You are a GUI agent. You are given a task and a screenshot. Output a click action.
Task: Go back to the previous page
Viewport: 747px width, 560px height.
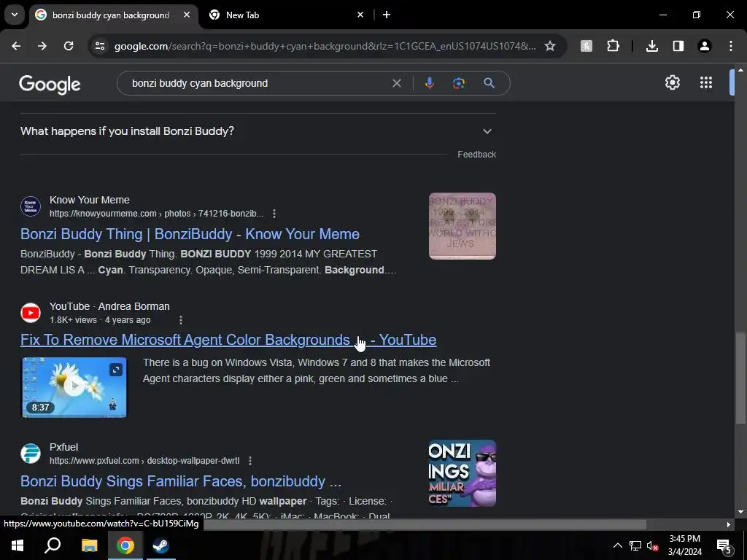(x=16, y=46)
